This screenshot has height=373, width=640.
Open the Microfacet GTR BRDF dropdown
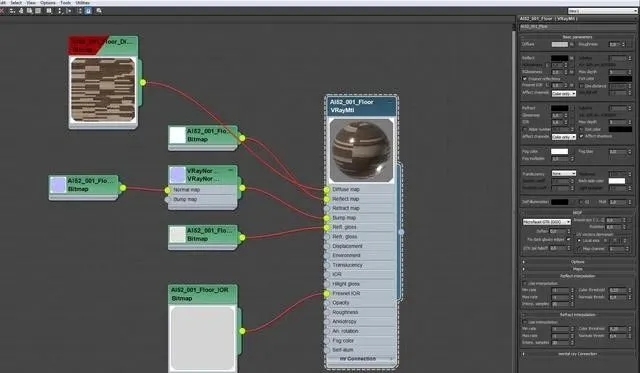tap(547, 222)
